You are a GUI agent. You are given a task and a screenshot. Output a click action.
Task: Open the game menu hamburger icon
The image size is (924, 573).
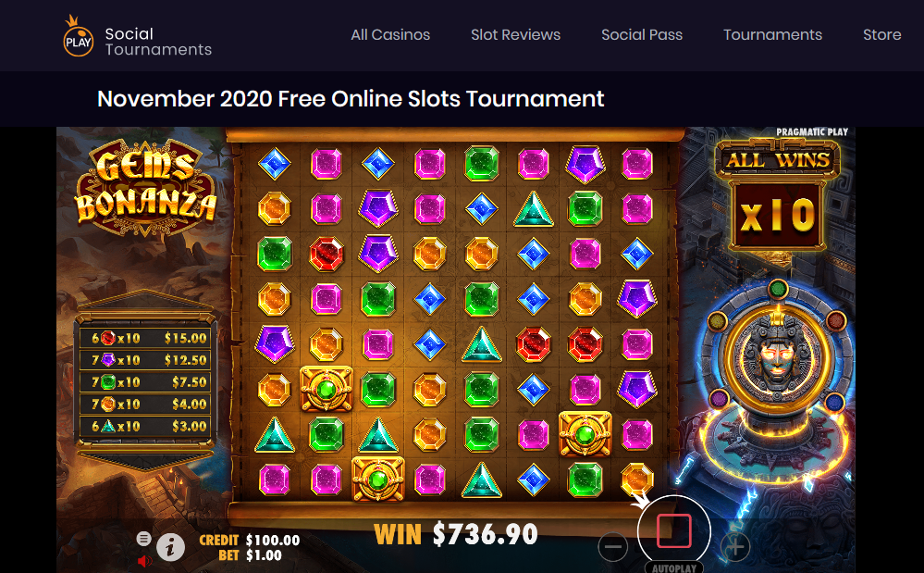(143, 538)
